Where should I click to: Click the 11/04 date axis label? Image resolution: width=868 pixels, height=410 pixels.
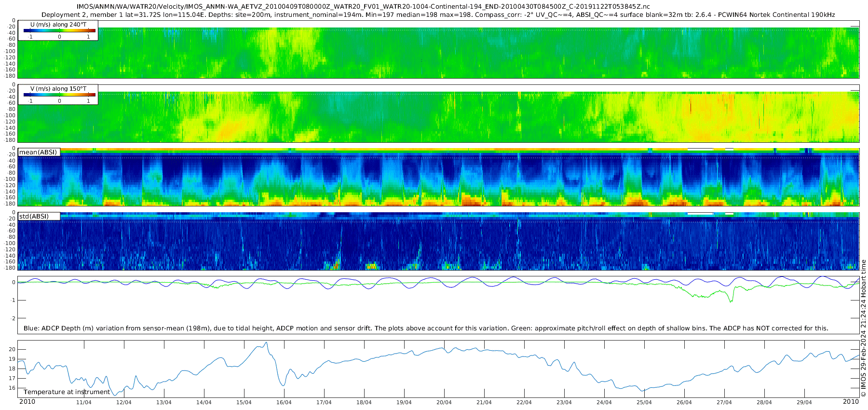[x=83, y=402]
